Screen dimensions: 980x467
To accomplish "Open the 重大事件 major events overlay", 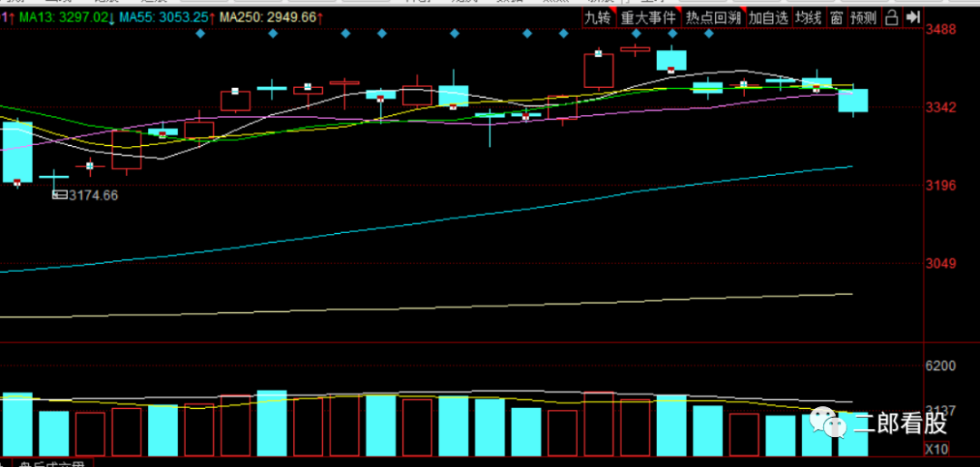I will [x=648, y=17].
